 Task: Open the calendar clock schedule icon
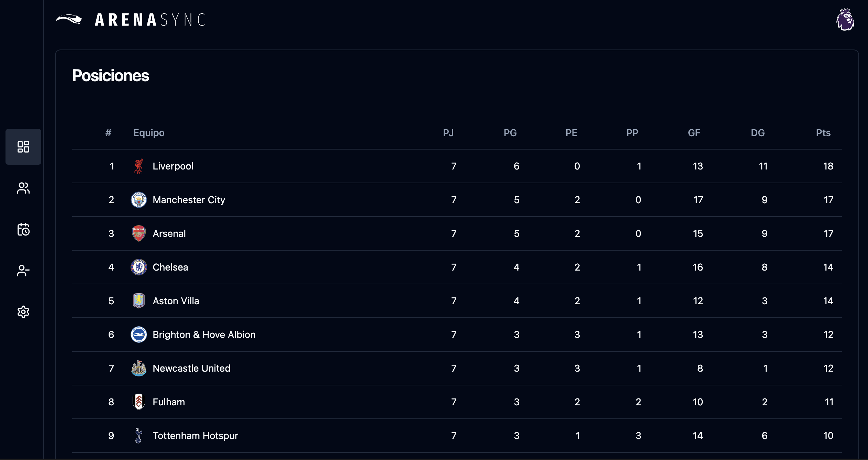pos(23,229)
